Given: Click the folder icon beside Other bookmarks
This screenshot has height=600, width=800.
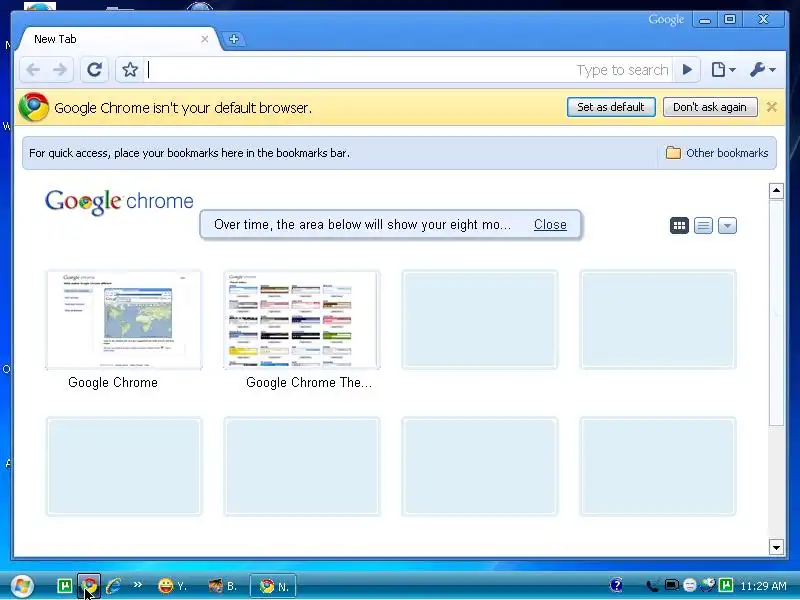Looking at the screenshot, I should (x=673, y=153).
